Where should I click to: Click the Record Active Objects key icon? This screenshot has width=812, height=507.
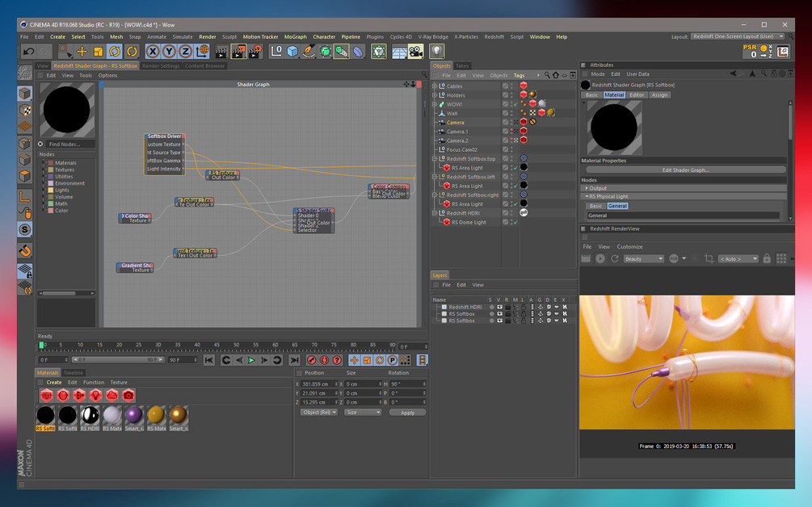click(311, 360)
